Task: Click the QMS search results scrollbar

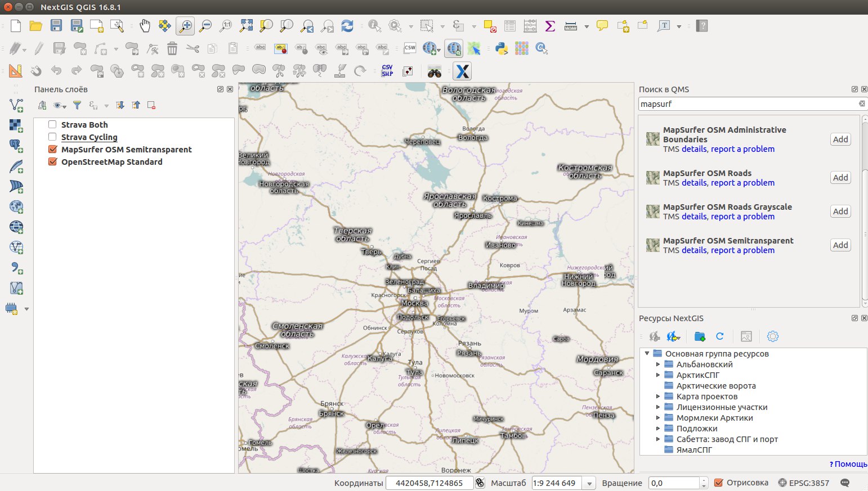Action: pyautogui.click(x=864, y=146)
